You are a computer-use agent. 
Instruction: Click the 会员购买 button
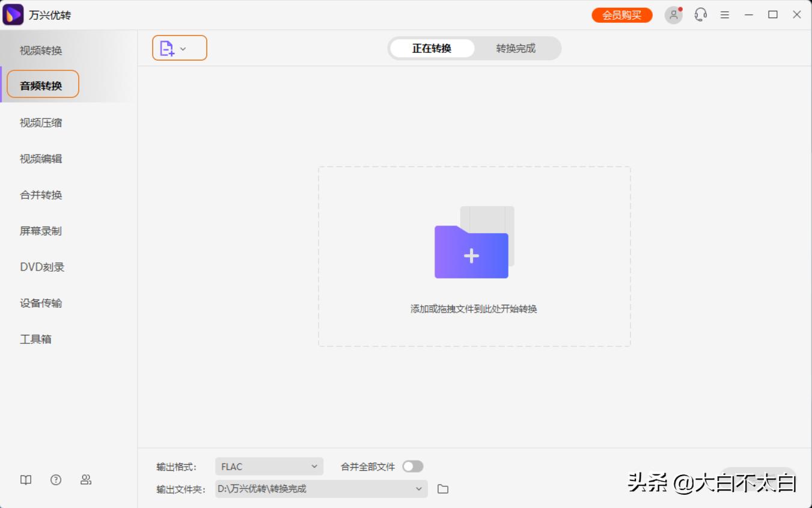pos(621,15)
